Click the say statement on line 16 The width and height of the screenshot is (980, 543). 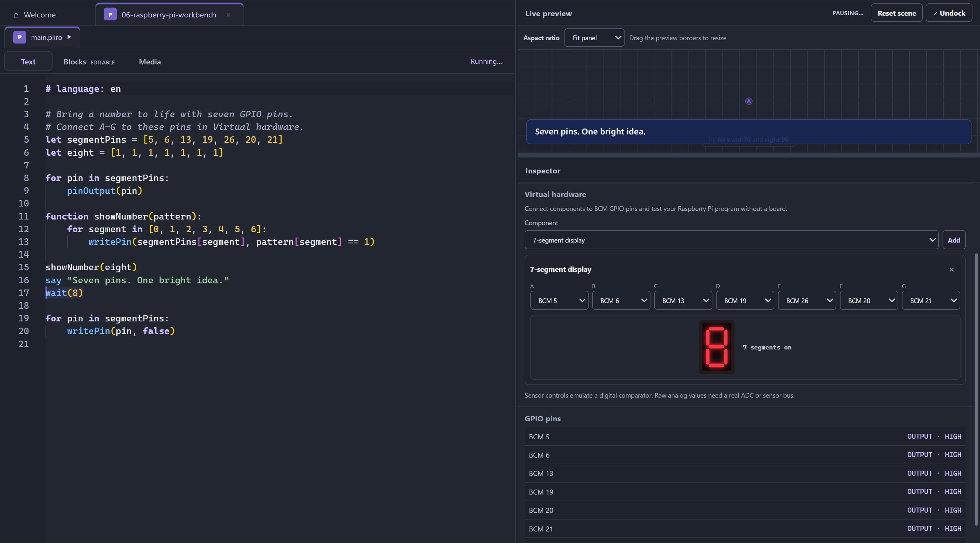pos(137,280)
